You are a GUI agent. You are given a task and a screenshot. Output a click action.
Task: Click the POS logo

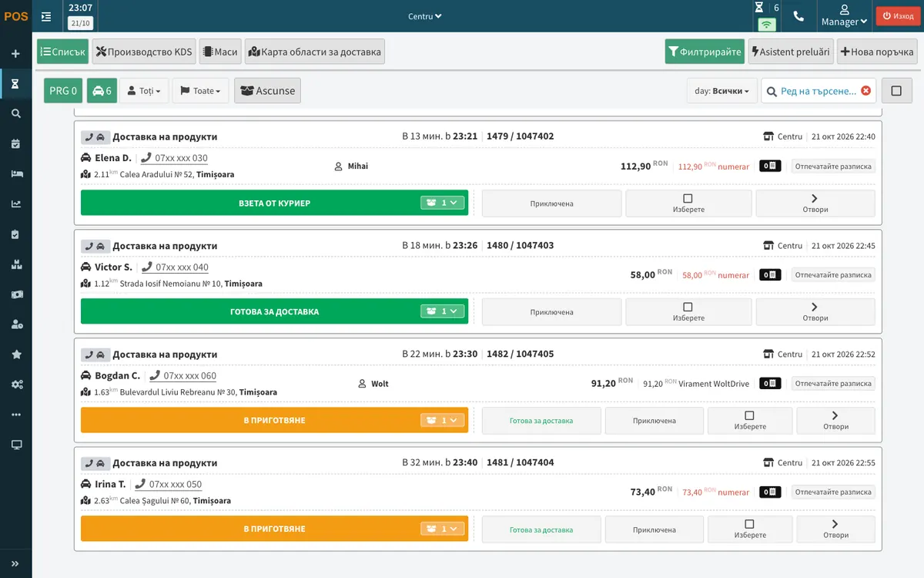click(x=15, y=16)
